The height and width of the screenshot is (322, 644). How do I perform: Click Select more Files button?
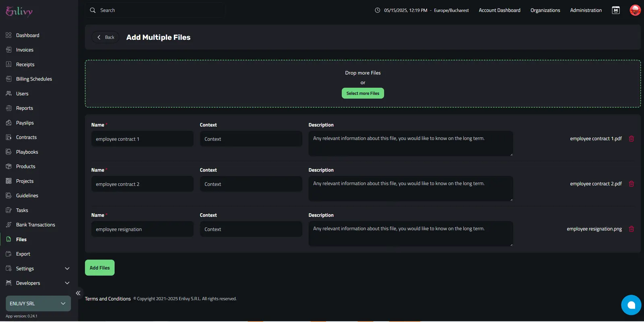[363, 93]
